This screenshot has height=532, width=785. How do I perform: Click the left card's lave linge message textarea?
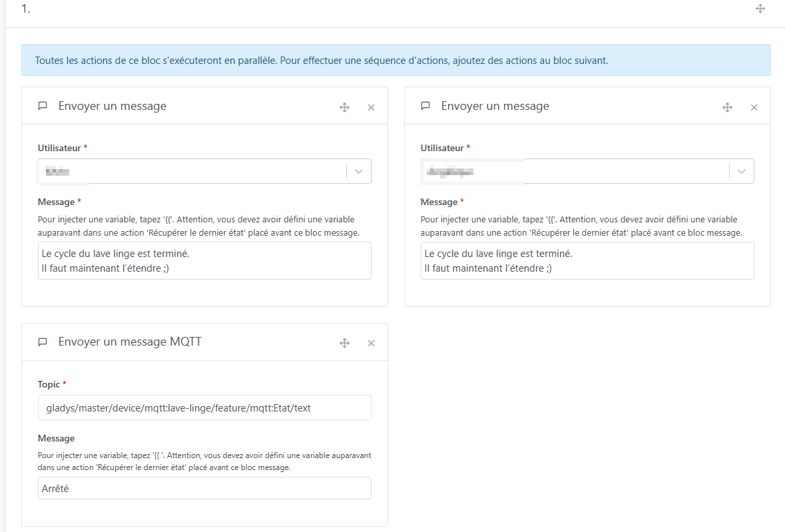[x=204, y=260]
